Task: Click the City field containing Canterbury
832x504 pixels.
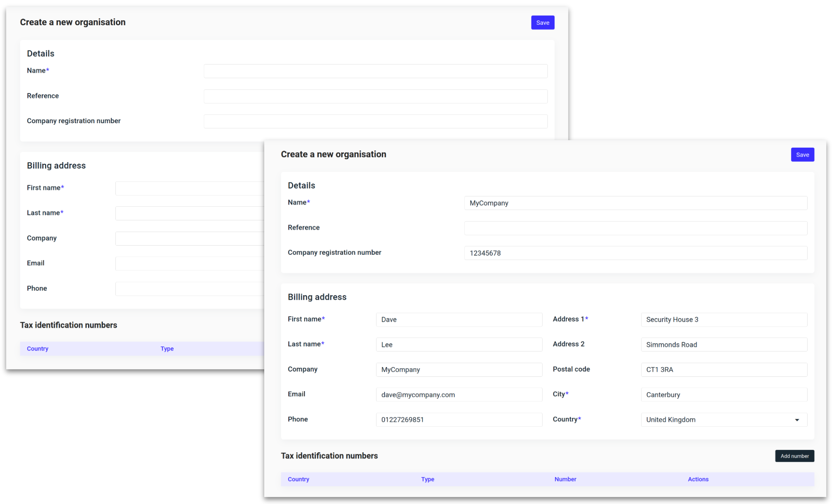Action: tap(724, 395)
